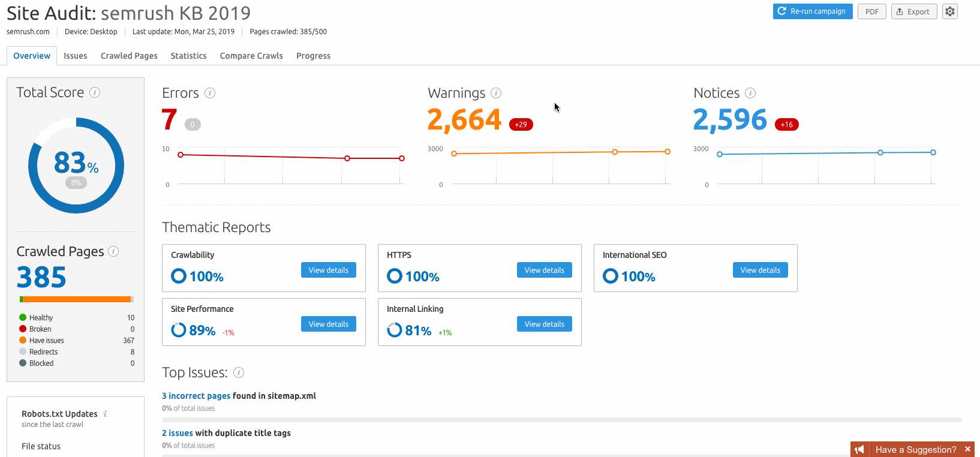View details of International SEO report

pyautogui.click(x=760, y=270)
